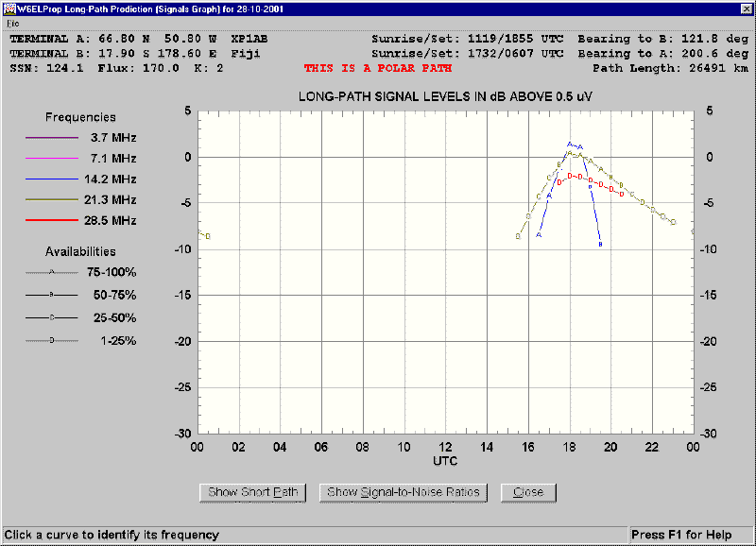Click the blue 14.2 MHz curve peak at 18 UTC

click(570, 145)
